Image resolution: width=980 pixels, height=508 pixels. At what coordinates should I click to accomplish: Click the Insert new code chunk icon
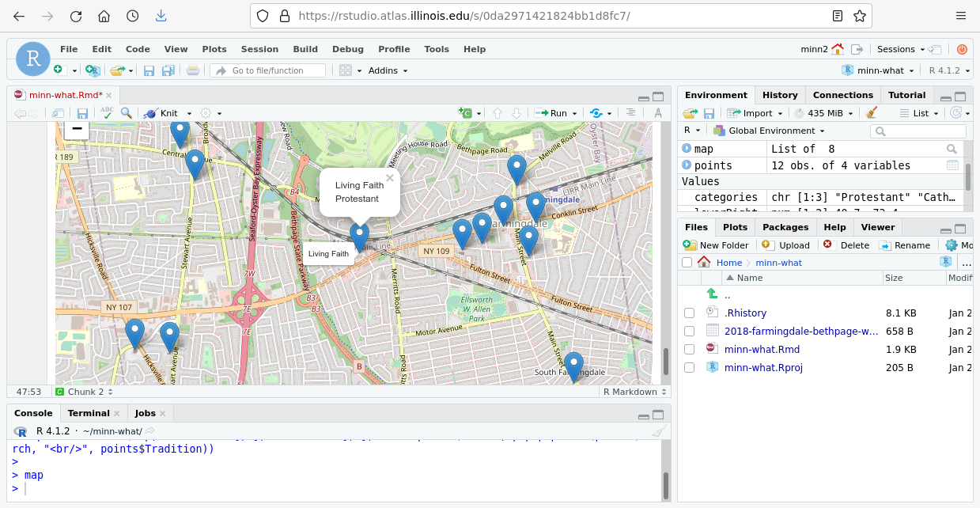tap(465, 113)
